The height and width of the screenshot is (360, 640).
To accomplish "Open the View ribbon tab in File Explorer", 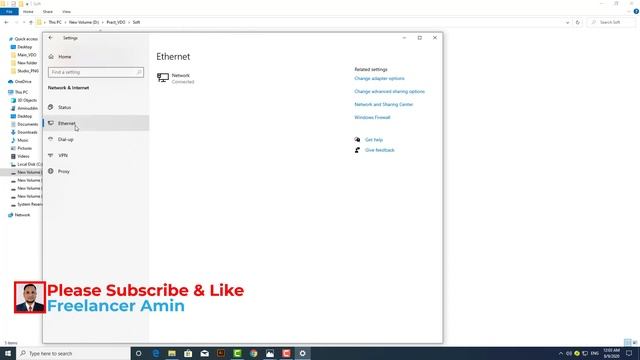I will tap(67, 11).
